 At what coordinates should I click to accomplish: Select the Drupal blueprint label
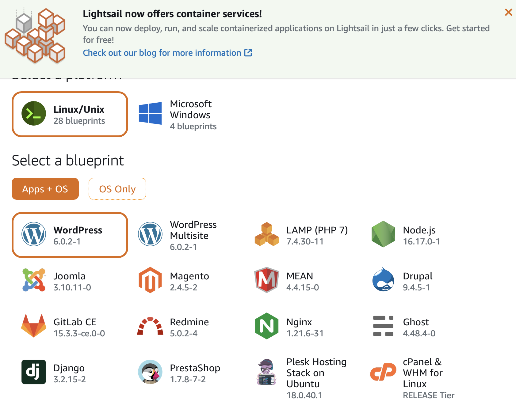click(418, 276)
